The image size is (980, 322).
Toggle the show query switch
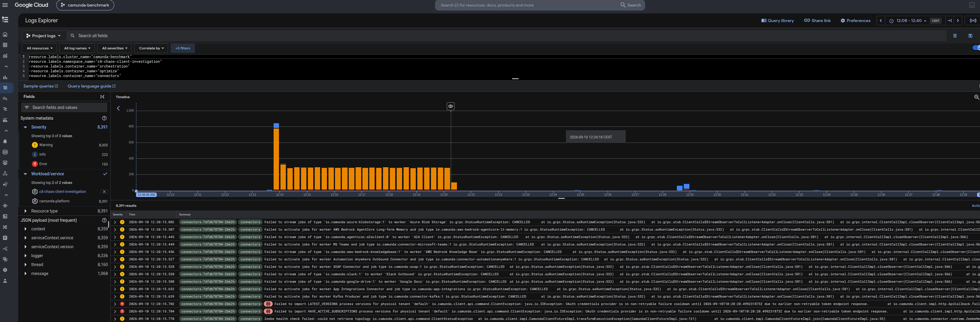click(x=977, y=48)
